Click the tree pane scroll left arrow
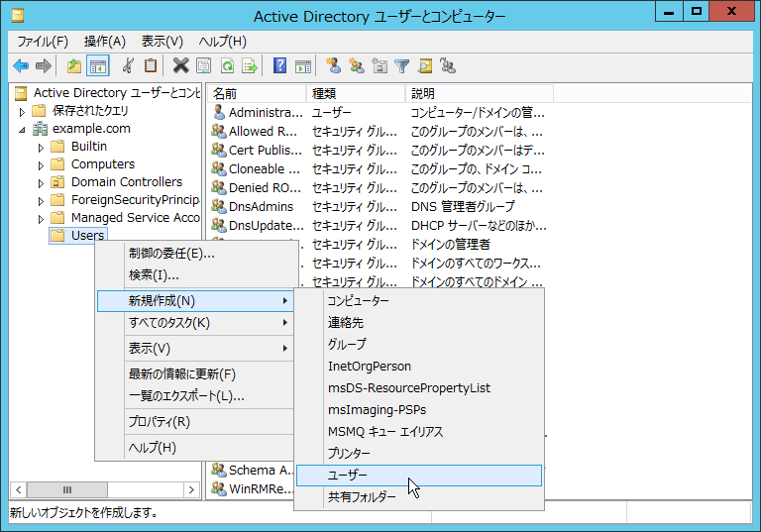 point(19,489)
